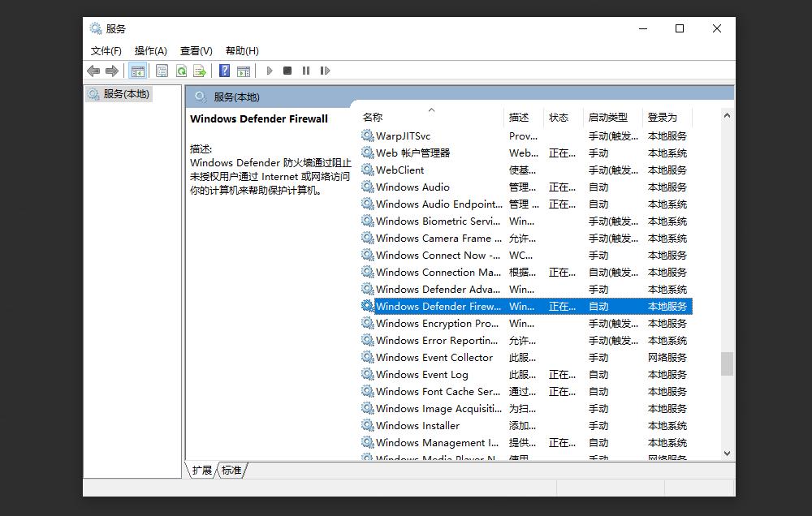Open the 帮助(H) menu
This screenshot has width=812, height=516.
click(x=242, y=51)
